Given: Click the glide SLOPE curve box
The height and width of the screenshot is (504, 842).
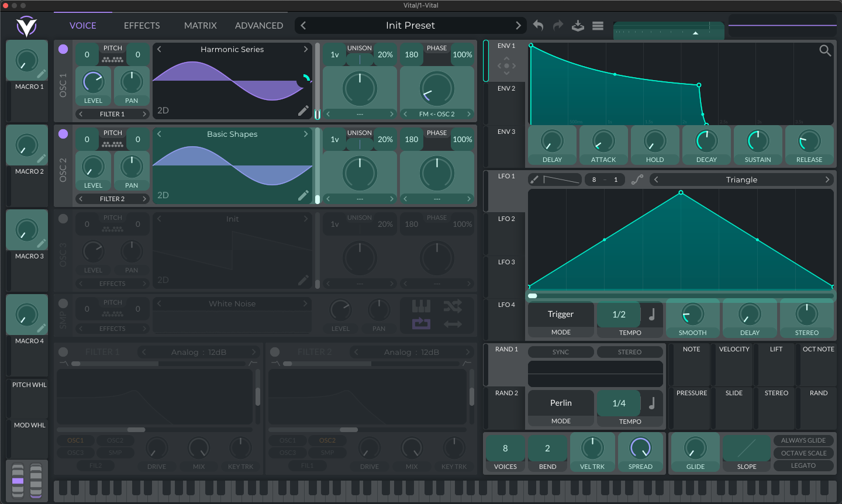Looking at the screenshot, I should tap(747, 448).
